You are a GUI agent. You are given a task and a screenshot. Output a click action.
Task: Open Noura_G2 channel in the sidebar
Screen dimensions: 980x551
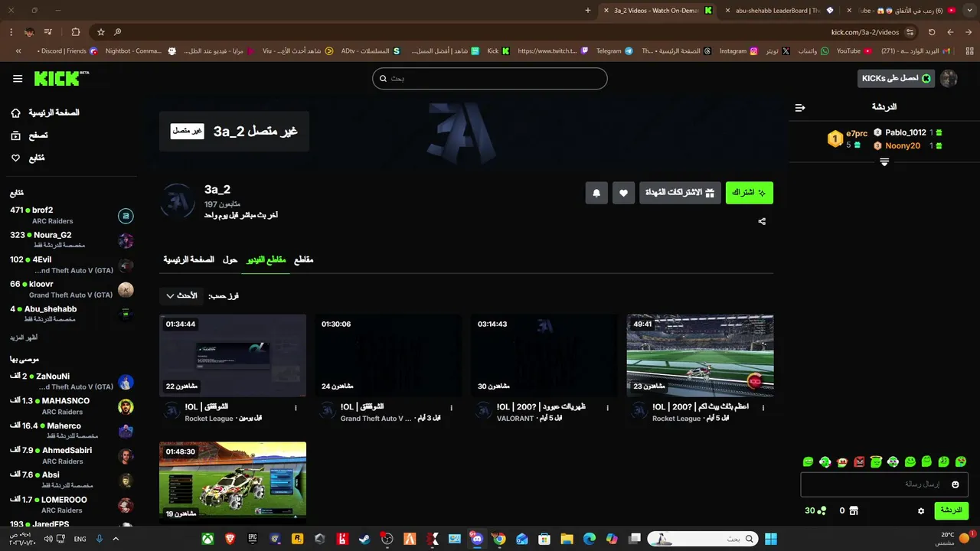point(71,240)
